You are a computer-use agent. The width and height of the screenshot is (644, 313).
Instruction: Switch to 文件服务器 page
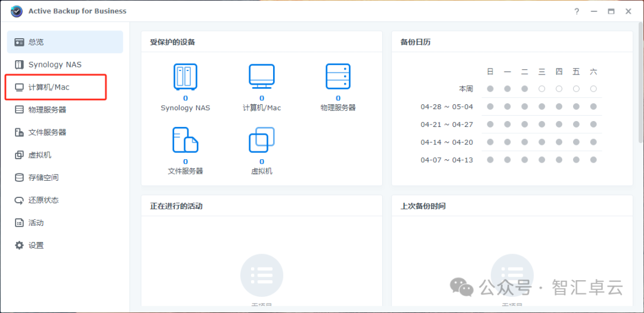tap(65, 132)
